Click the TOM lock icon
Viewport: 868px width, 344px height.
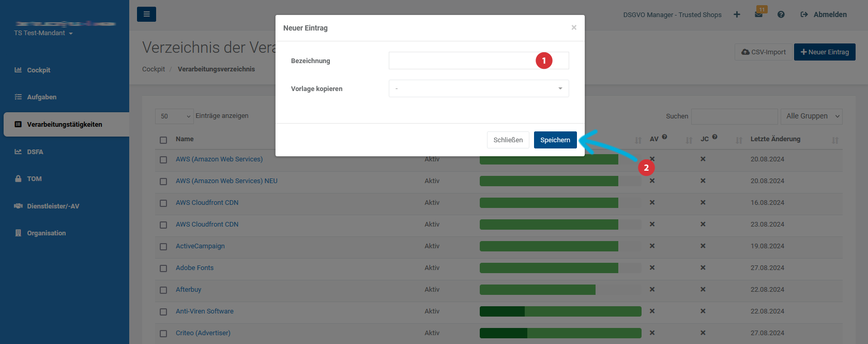pyautogui.click(x=18, y=178)
